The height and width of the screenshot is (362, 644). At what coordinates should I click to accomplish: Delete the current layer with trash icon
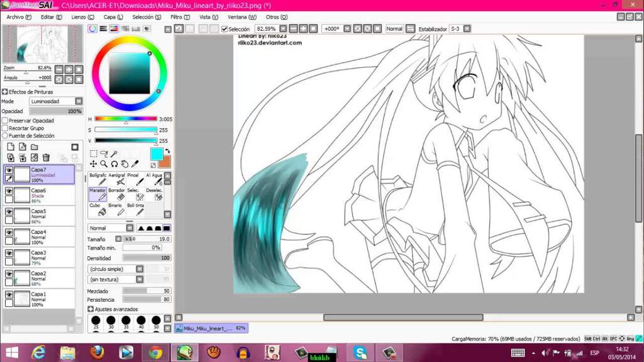pyautogui.click(x=46, y=158)
